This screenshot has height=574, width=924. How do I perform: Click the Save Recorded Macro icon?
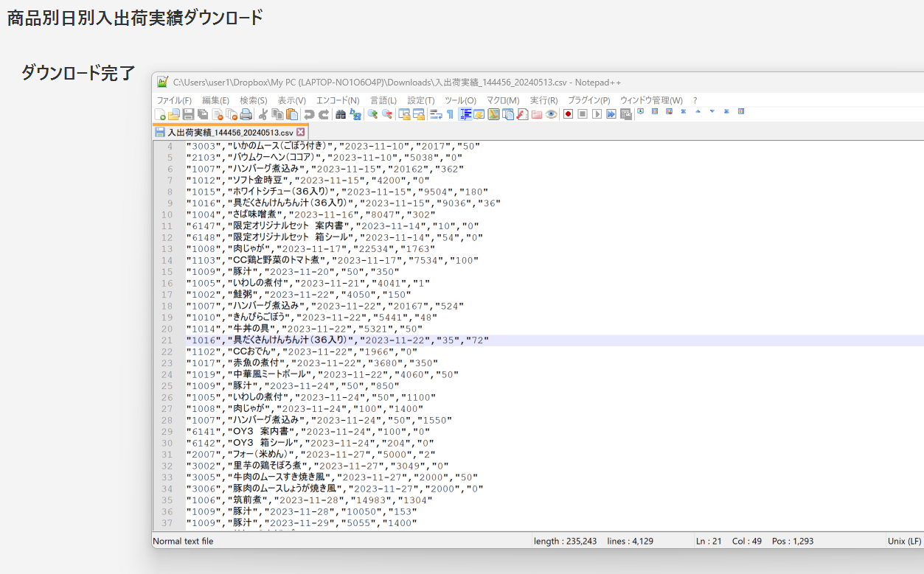(626, 114)
